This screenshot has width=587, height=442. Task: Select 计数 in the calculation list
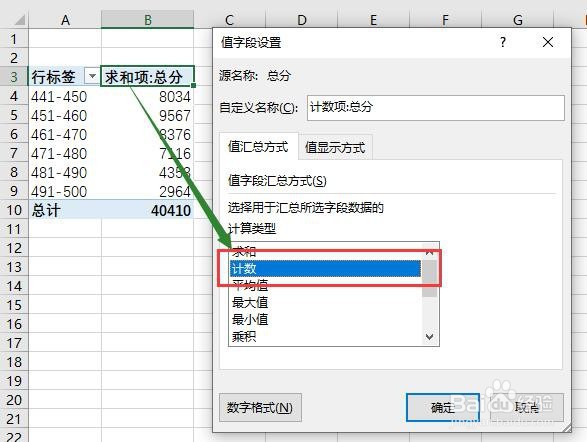point(325,269)
